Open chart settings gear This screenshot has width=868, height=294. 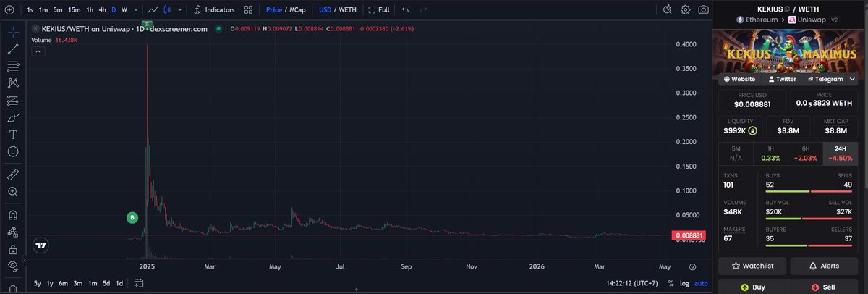(x=686, y=10)
